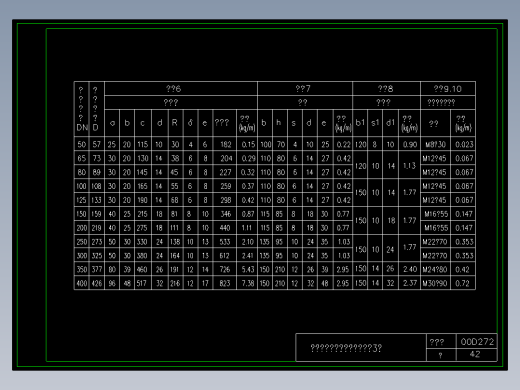Click the D value '273'
The image size is (520, 390).
point(97,242)
